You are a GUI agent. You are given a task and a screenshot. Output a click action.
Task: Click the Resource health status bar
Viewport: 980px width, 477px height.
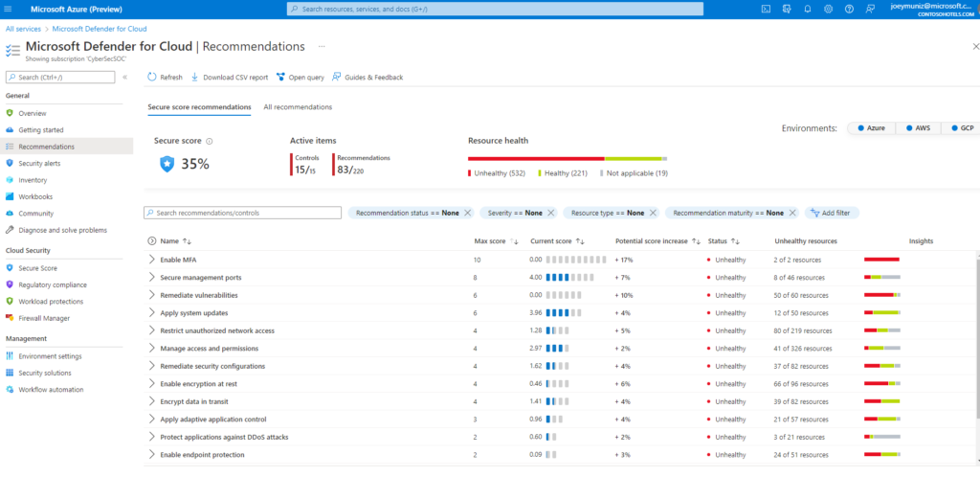(x=567, y=158)
